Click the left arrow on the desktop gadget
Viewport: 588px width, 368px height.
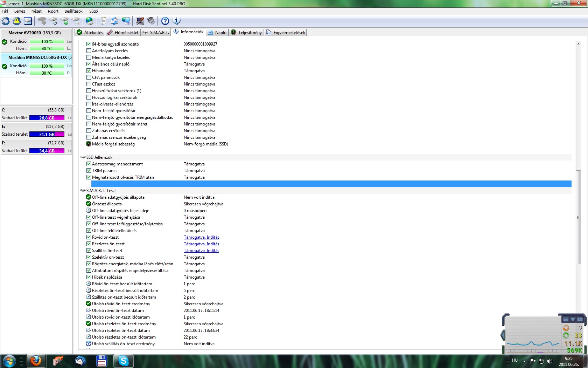pyautogui.click(x=503, y=335)
